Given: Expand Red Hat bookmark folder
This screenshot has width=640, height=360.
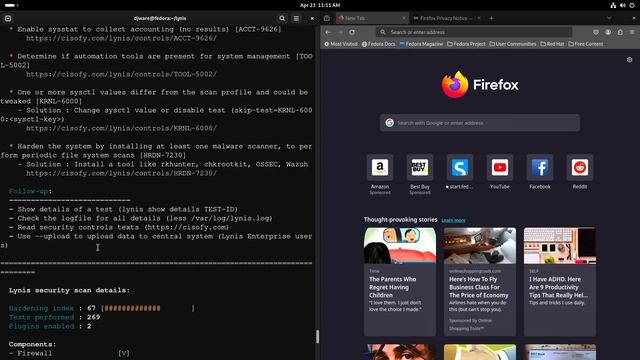Looking at the screenshot, I should coord(552,44).
